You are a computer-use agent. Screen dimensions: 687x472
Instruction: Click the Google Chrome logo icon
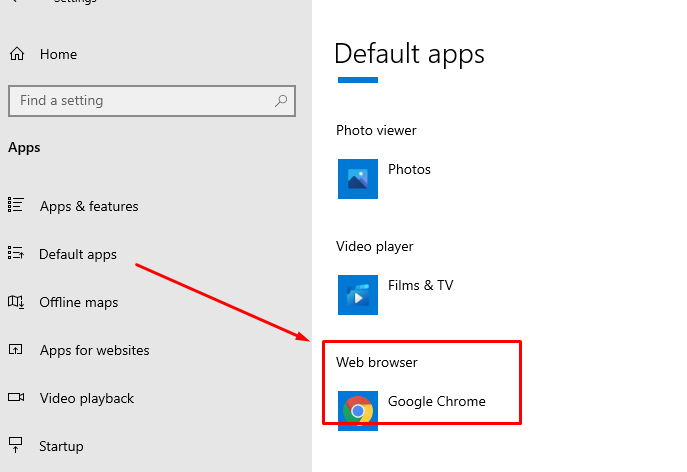coord(358,411)
